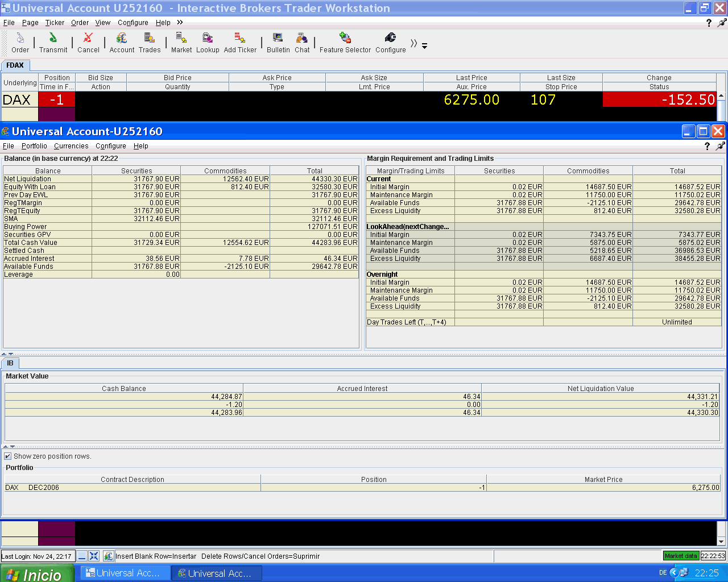Select the IB tab
The image size is (728, 582).
10,363
